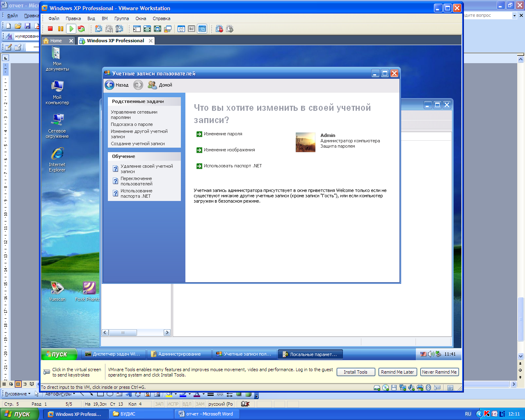
Task: Open the fill color dropdown arrow in Word
Action: pos(176,394)
